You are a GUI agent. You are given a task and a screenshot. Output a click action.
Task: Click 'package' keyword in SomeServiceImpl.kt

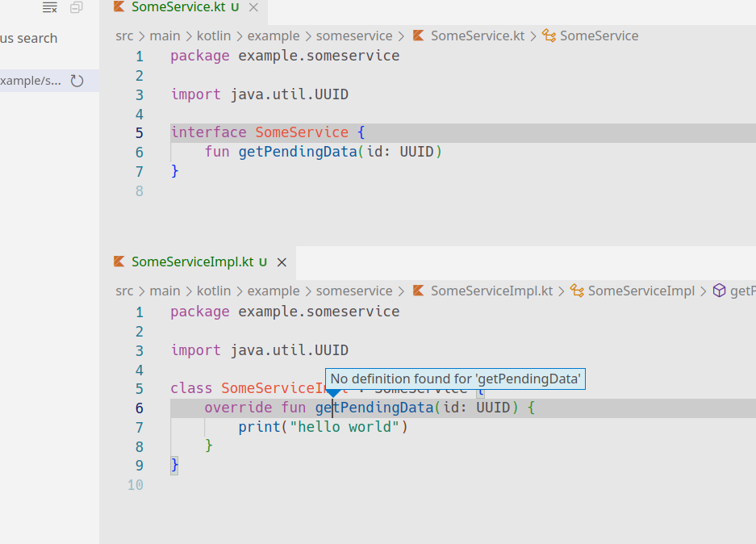click(x=199, y=312)
